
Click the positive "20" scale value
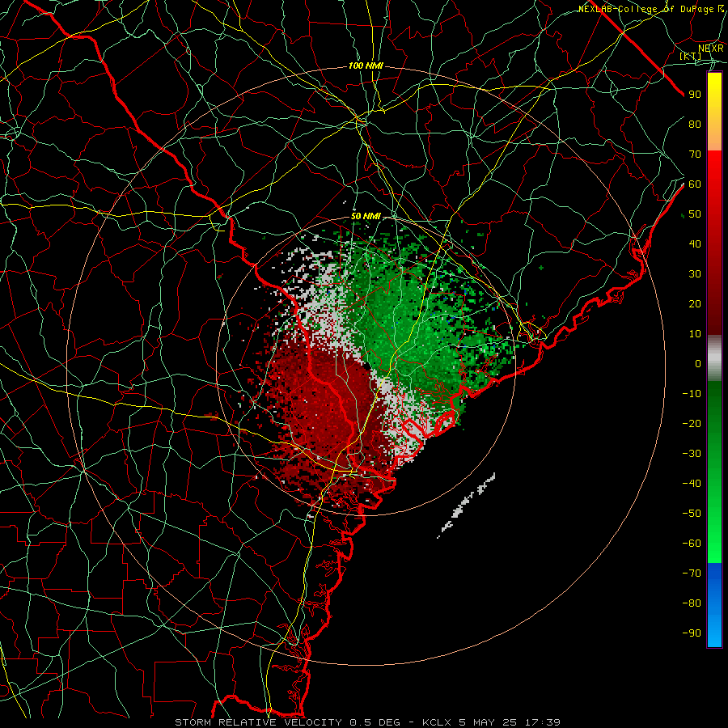[x=695, y=304]
